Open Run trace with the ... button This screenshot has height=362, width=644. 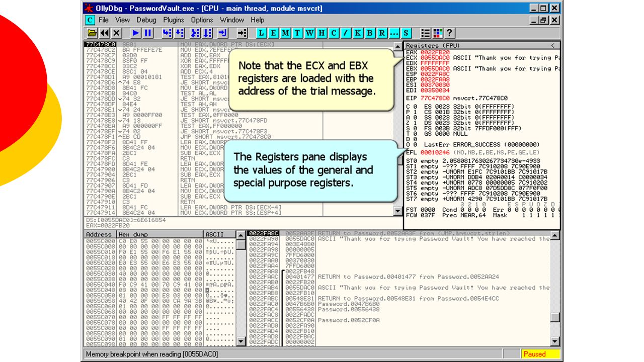[394, 33]
